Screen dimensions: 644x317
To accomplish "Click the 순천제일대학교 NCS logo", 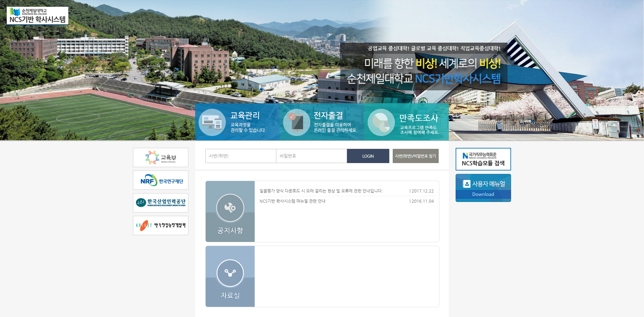I will point(38,16).
